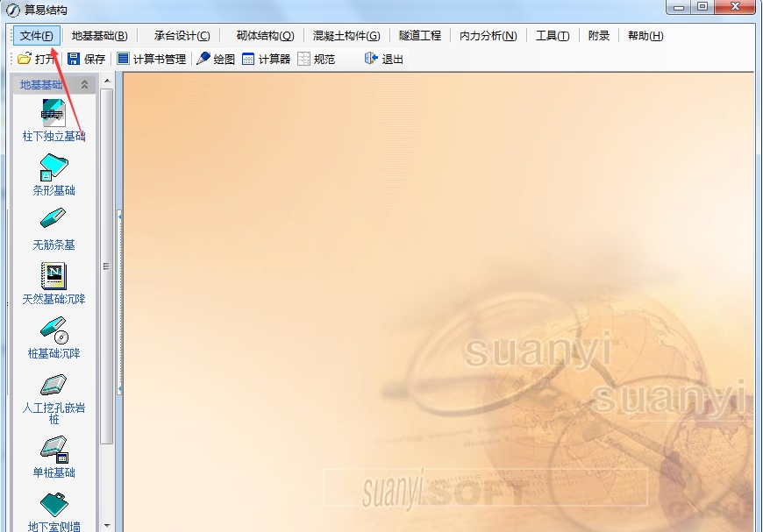763x532 pixels.
Task: Click the 绘图 pen icon
Action: (203, 59)
